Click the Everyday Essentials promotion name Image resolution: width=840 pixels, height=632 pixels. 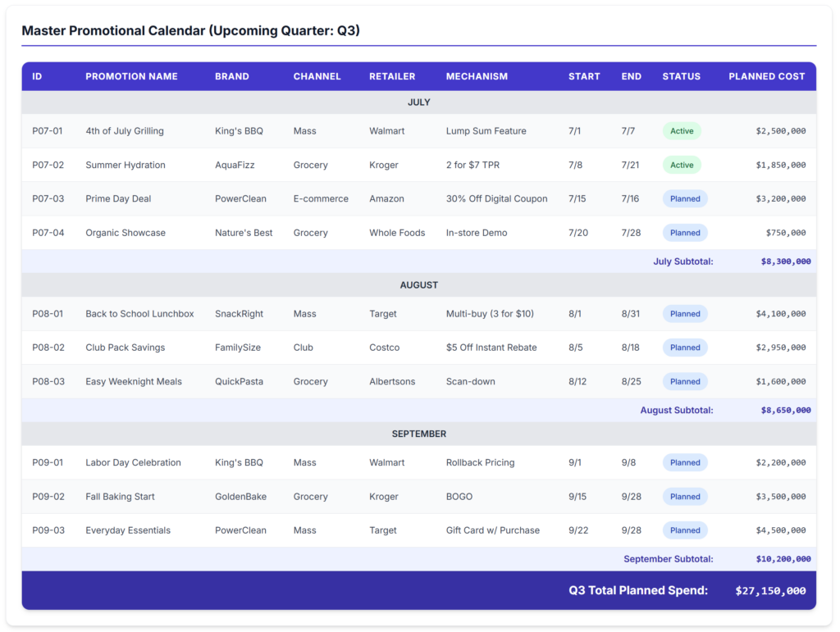128,530
